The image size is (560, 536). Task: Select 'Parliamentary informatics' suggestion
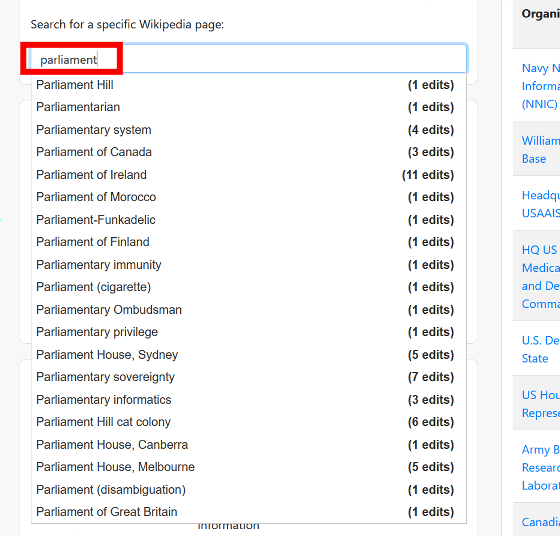(x=249, y=400)
